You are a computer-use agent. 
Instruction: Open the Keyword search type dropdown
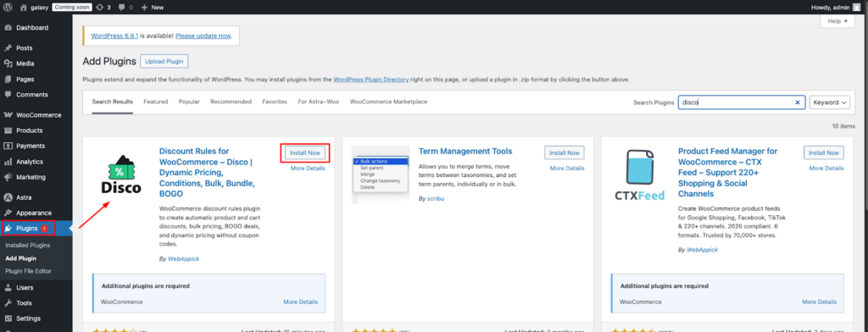pos(829,102)
